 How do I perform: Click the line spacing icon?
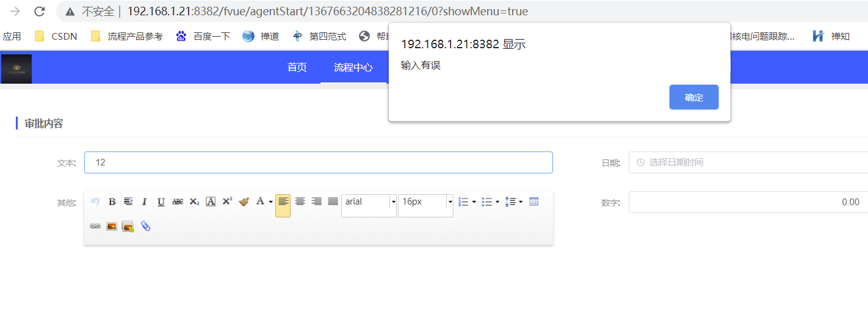(510, 202)
